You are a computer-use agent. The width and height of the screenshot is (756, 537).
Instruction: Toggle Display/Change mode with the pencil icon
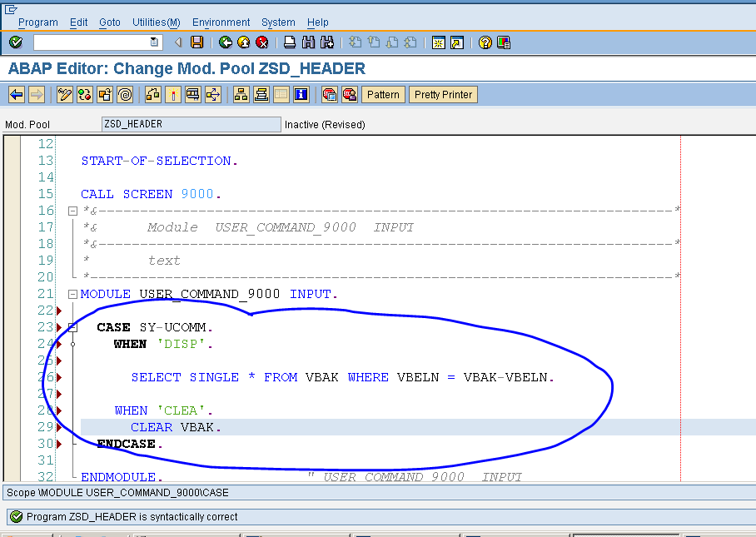[64, 94]
